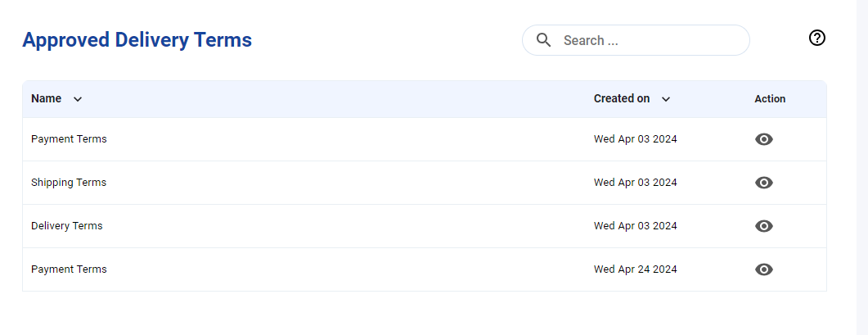Sort by the Name column header label
Image resolution: width=868 pixels, height=335 pixels.
click(x=46, y=99)
